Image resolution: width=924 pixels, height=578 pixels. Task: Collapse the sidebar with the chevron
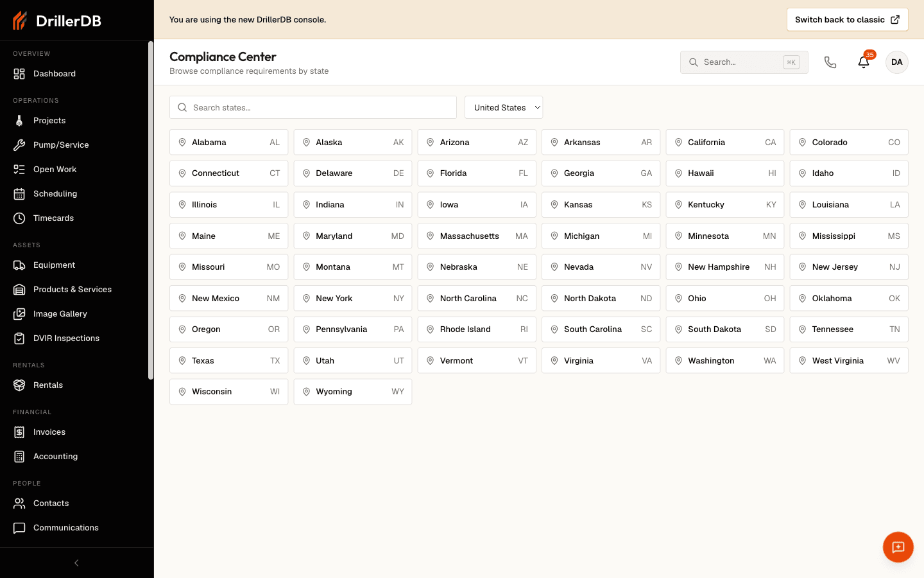coord(76,563)
